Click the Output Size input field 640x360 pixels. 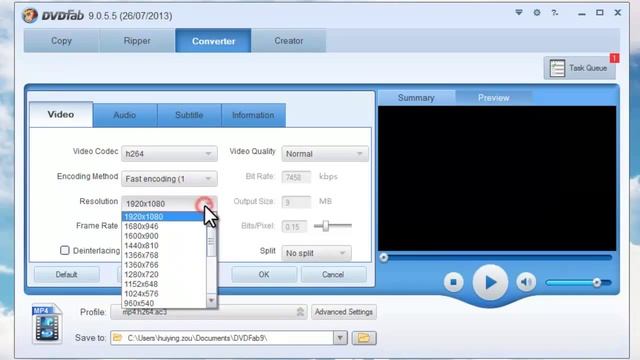pyautogui.click(x=296, y=202)
